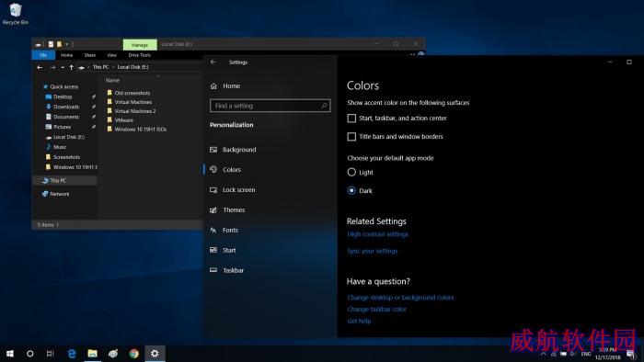This screenshot has height=362, width=644.
Task: Click the Lock screen icon in Settings
Action: (213, 190)
